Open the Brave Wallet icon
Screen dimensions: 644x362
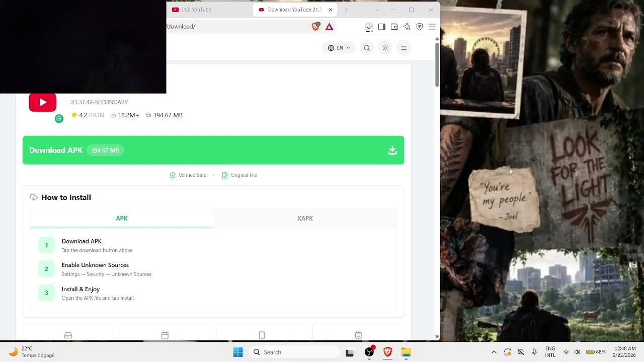click(x=394, y=27)
